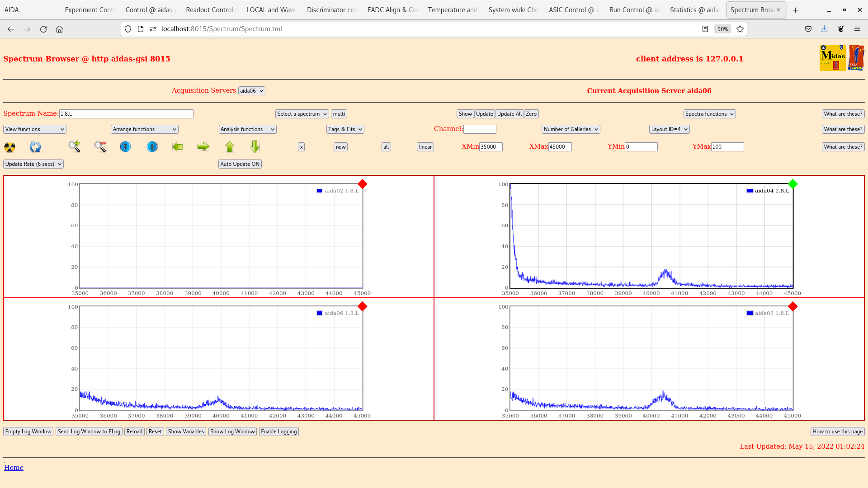868x488 pixels.
Task: Open the Update Rate (8 secs) dropdown
Action: [x=33, y=164]
